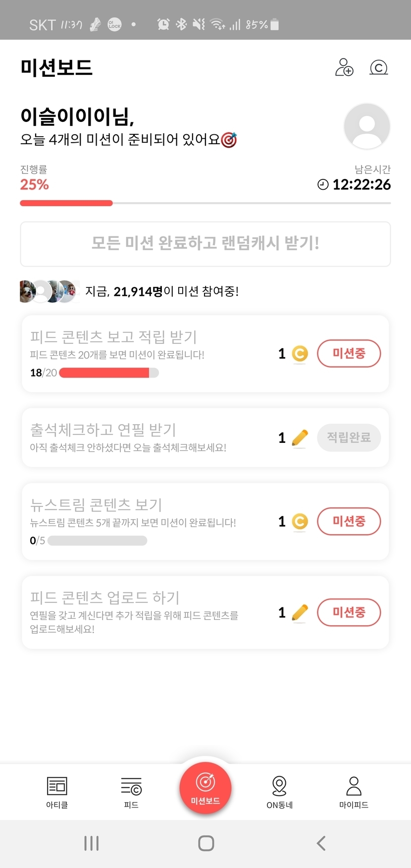
Task: Tap the coin icon on 뉴스트림 mission
Action: tap(300, 522)
